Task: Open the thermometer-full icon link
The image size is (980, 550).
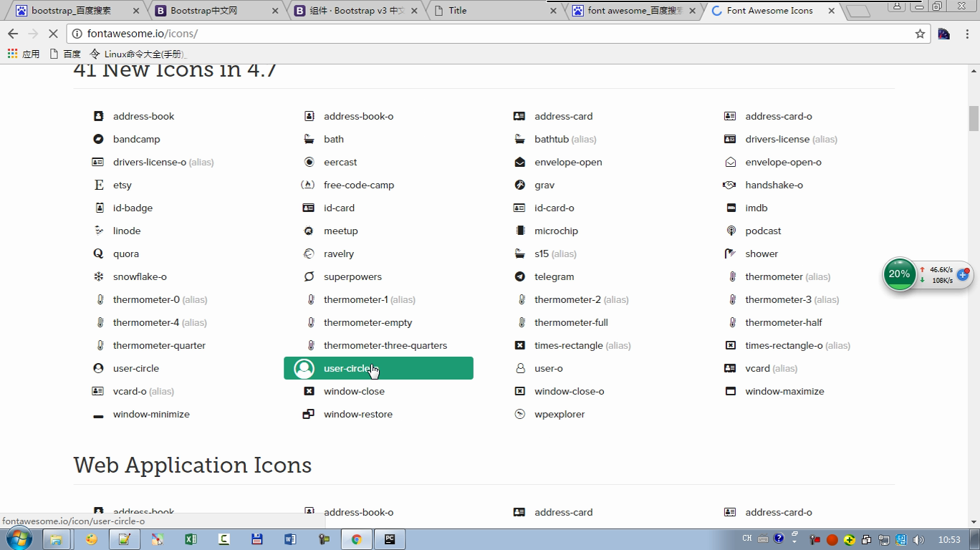Action: [x=570, y=323]
